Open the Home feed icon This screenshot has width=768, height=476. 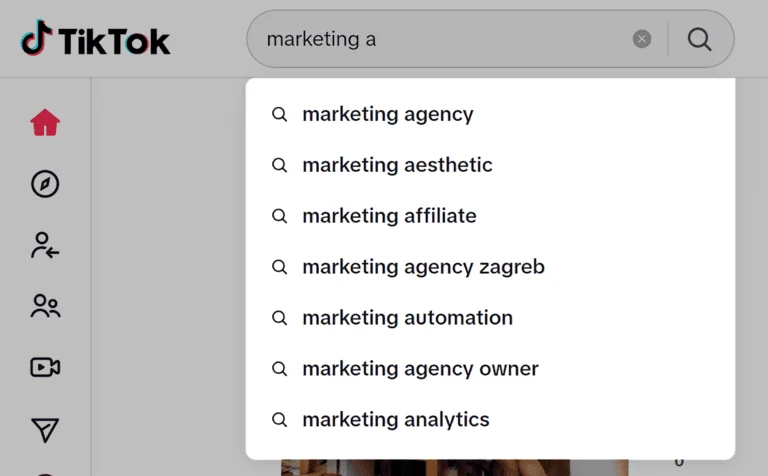[45, 123]
